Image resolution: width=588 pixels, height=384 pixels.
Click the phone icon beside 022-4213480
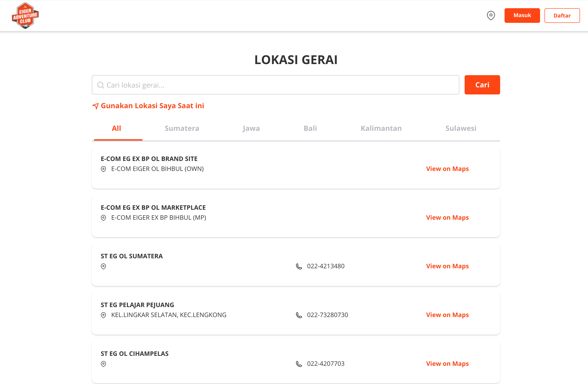tap(299, 266)
